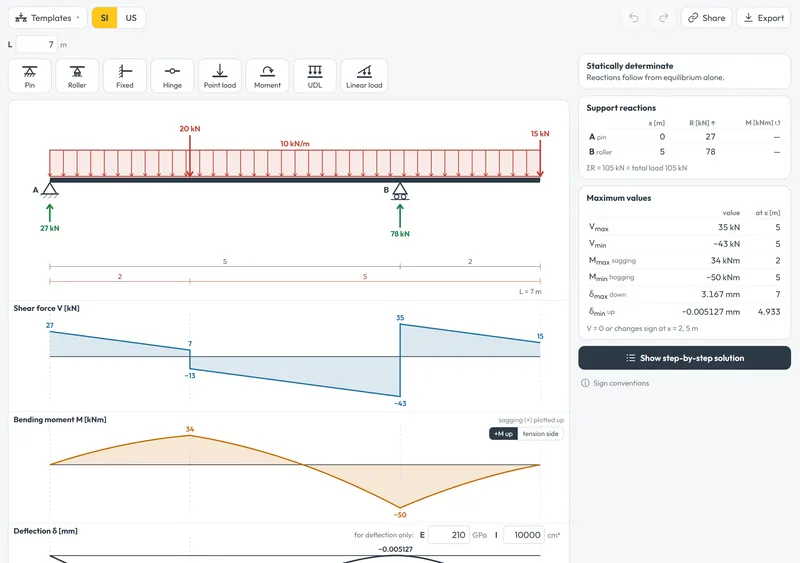Click the 34 peak label on moment diagram
The image size is (800, 563).
190,429
